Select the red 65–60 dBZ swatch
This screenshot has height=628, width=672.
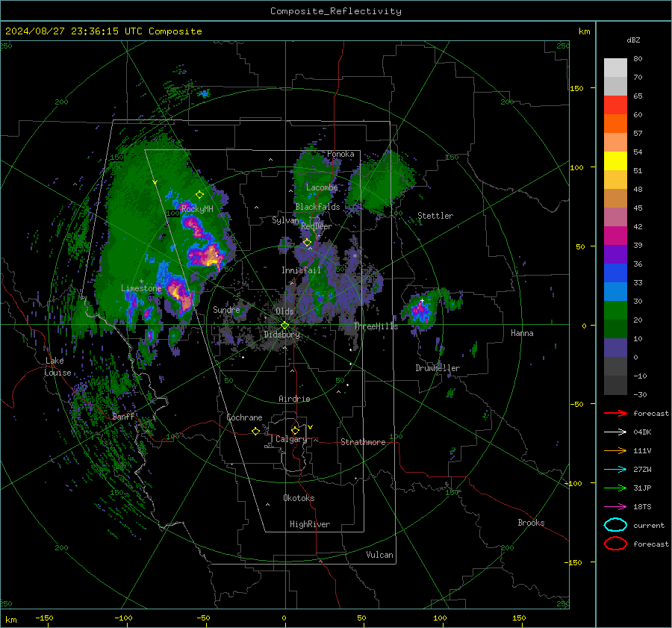coord(615,105)
